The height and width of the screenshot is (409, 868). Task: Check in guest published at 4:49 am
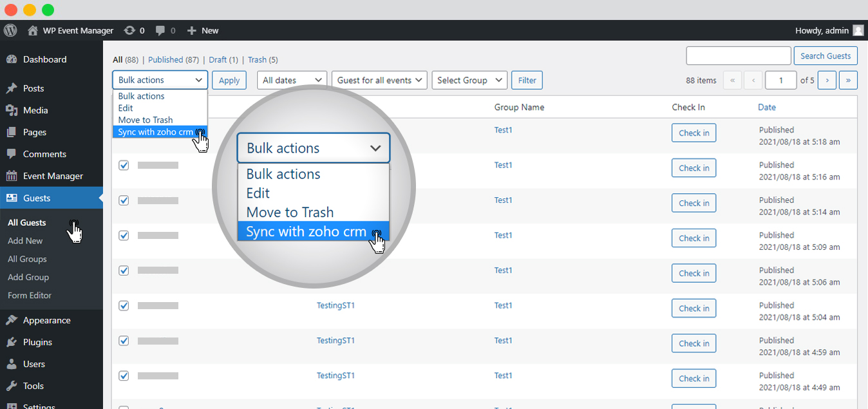(x=694, y=379)
